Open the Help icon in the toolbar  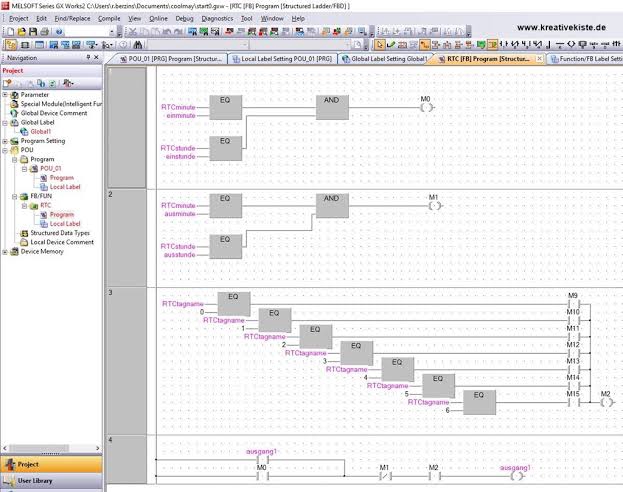(59, 32)
